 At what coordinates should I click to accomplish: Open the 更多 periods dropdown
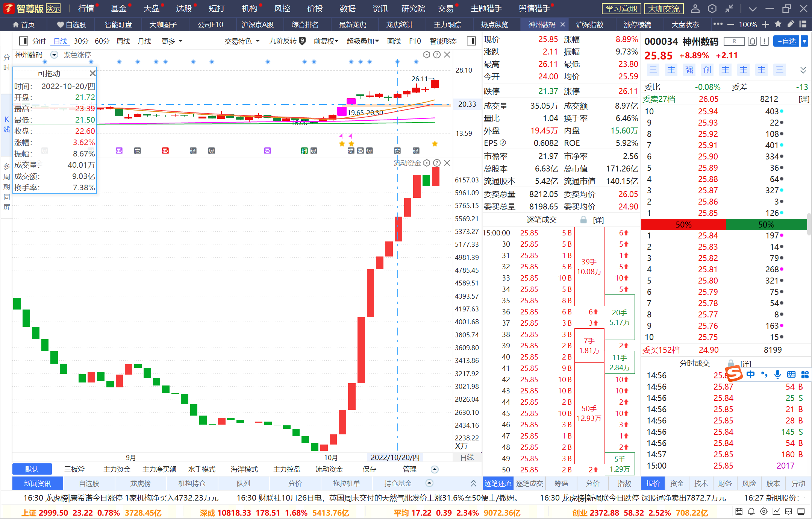(x=172, y=41)
